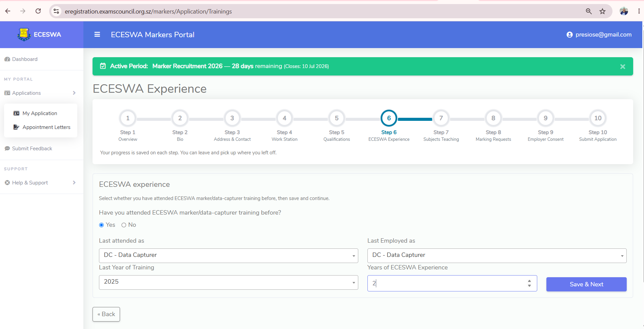Select the Yes radio button
This screenshot has width=644, height=329.
click(x=101, y=225)
